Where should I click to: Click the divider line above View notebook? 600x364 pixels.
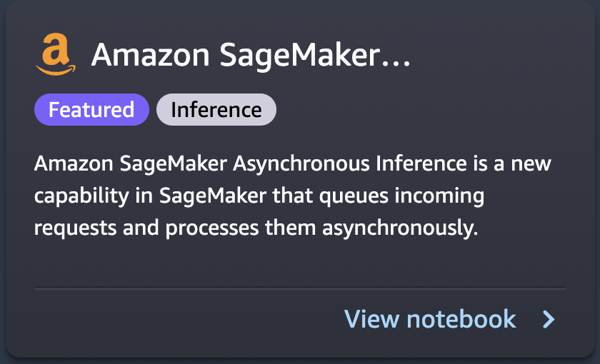coord(300,288)
